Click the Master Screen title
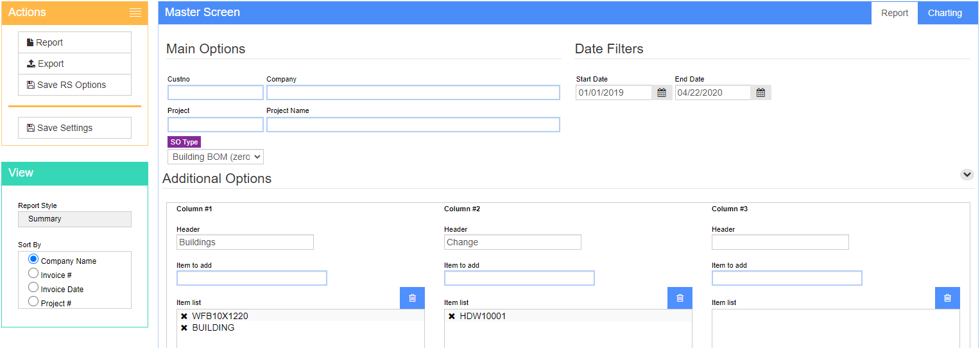This screenshot has width=980, height=348. 202,12
